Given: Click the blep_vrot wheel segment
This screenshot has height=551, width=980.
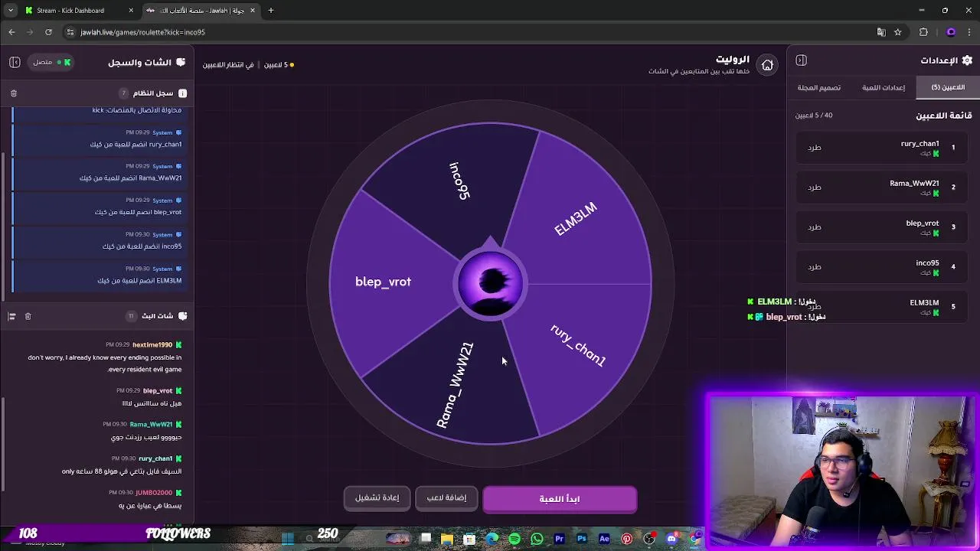Looking at the screenshot, I should (383, 282).
